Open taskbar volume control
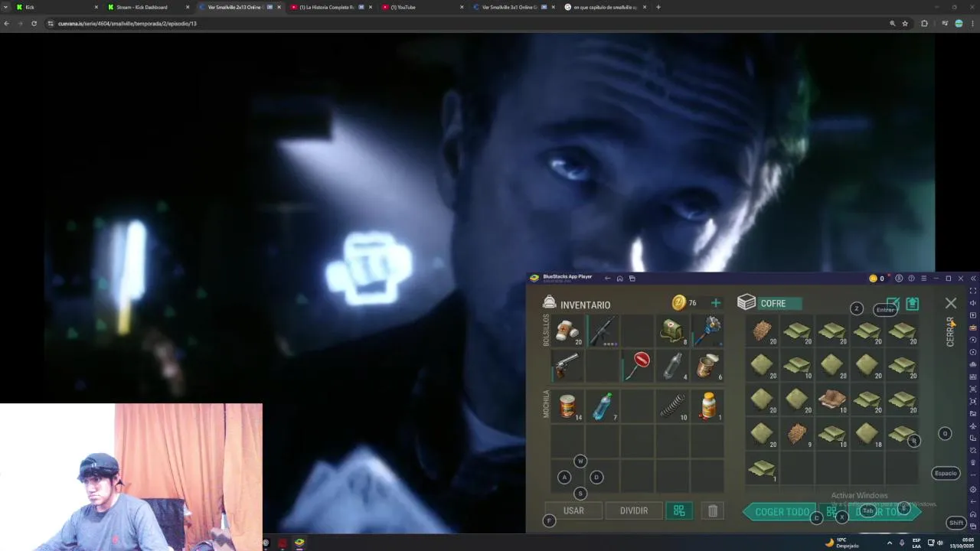This screenshot has width=980, height=551. click(x=939, y=543)
